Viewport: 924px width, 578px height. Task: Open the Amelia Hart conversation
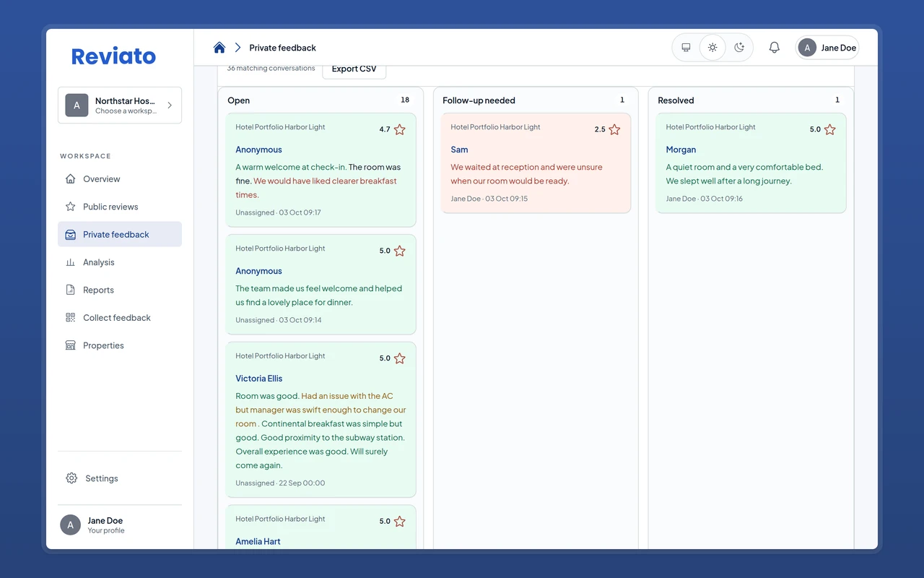[321, 527]
